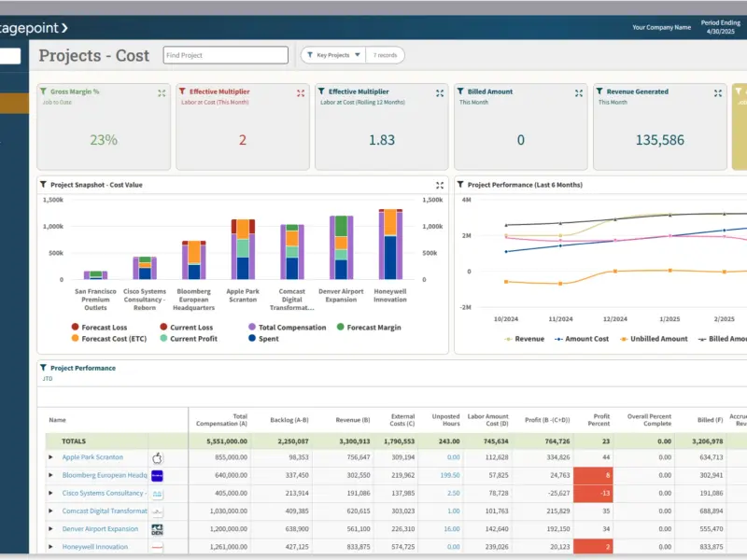The width and height of the screenshot is (747, 560).
Task: Expand the Gross Margin % card
Action: (162, 93)
